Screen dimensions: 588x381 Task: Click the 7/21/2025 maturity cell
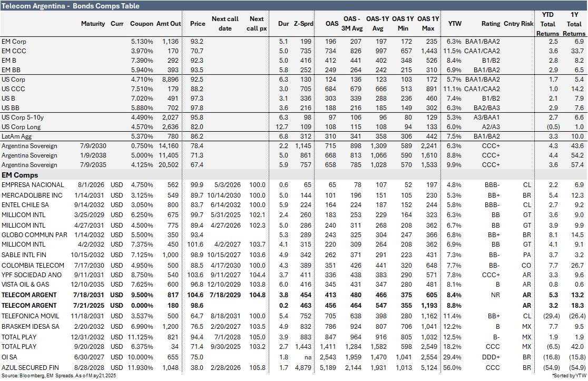(89, 306)
